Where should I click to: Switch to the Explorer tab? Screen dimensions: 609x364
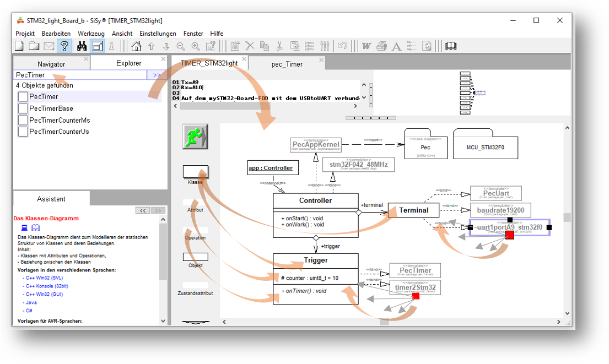pyautogui.click(x=128, y=63)
